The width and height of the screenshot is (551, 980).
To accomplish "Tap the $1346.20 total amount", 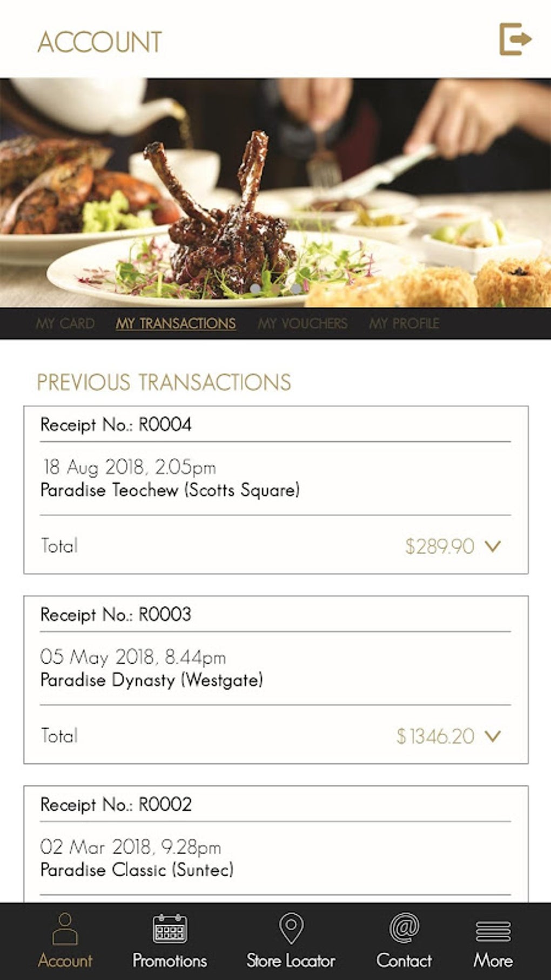I will pyautogui.click(x=435, y=736).
